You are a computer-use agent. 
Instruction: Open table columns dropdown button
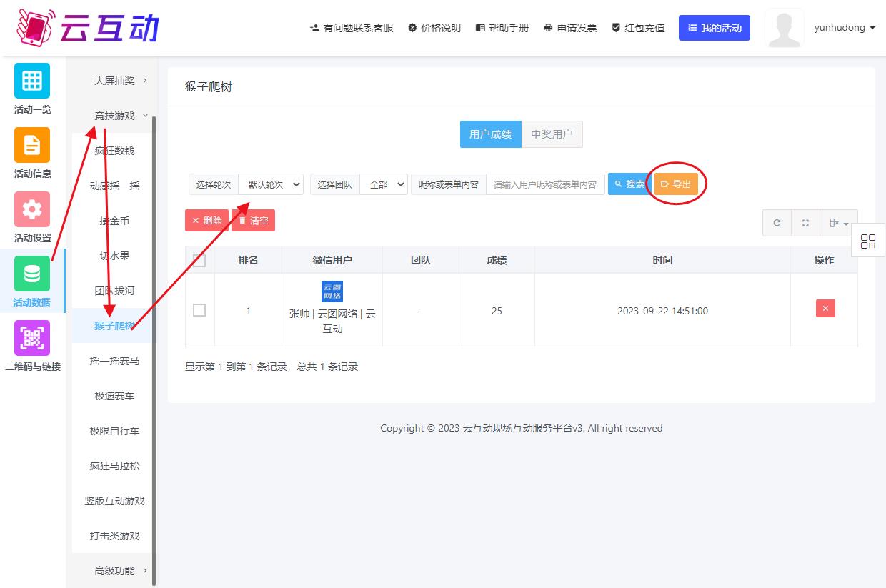tap(839, 223)
